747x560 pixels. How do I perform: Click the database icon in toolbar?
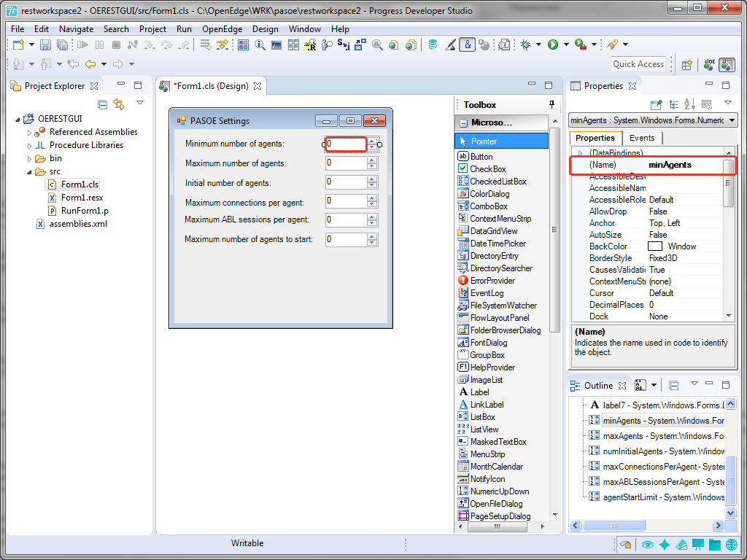433,44
